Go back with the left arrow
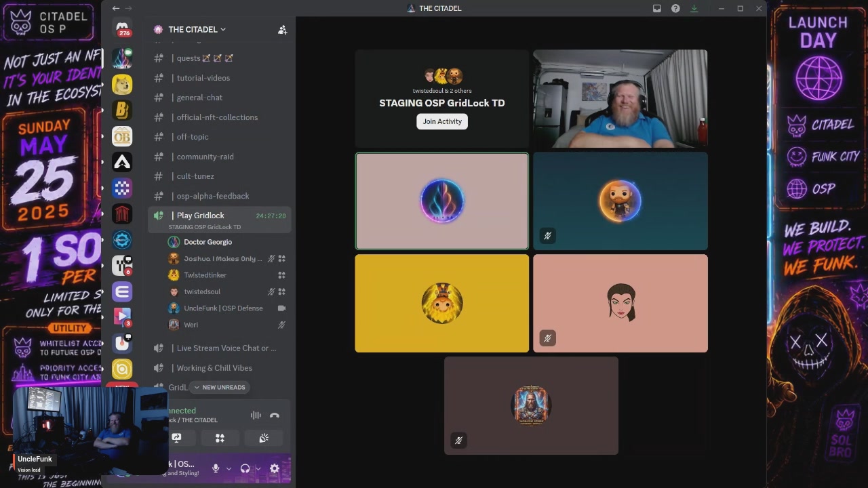868x488 pixels. tap(116, 8)
